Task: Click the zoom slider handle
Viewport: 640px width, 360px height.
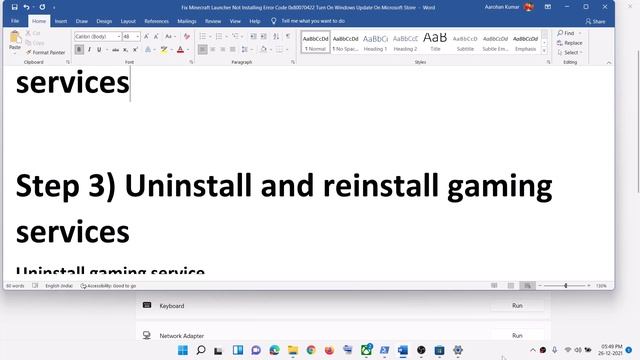Action: pyautogui.click(x=566, y=286)
